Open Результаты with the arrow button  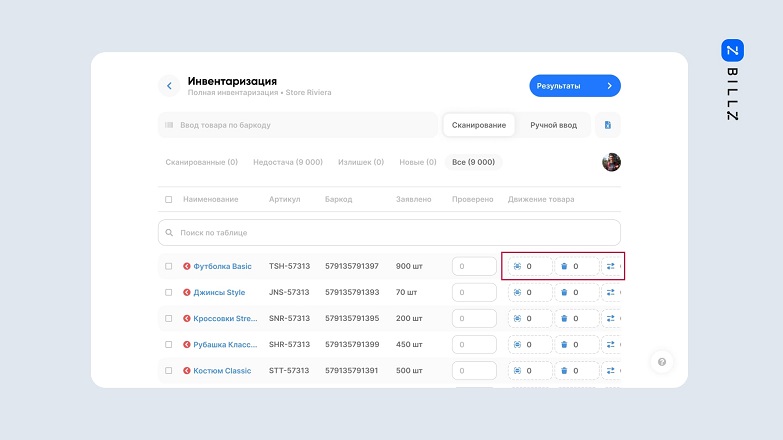pos(575,86)
